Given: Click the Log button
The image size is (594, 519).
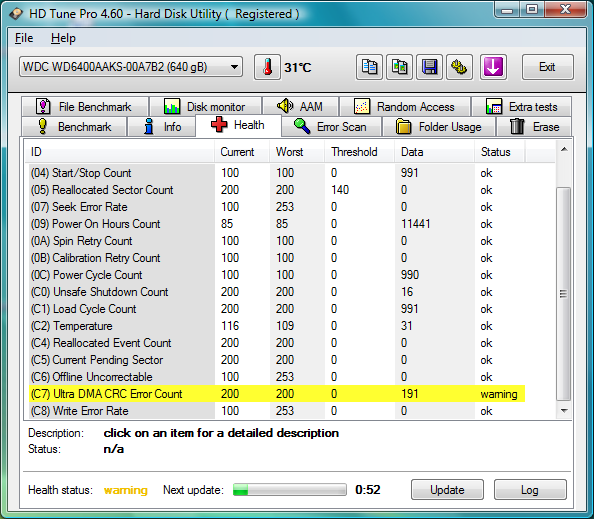Looking at the screenshot, I should click(530, 489).
